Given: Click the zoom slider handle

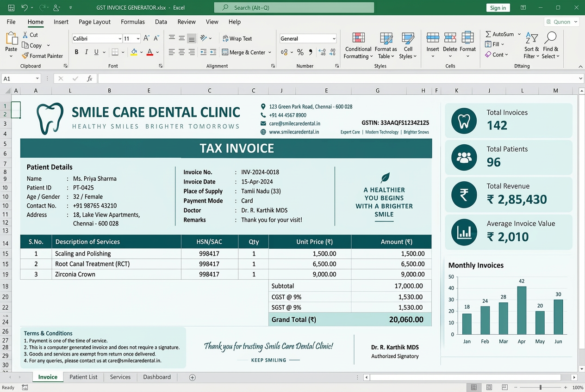Looking at the screenshot, I should tap(541, 387).
